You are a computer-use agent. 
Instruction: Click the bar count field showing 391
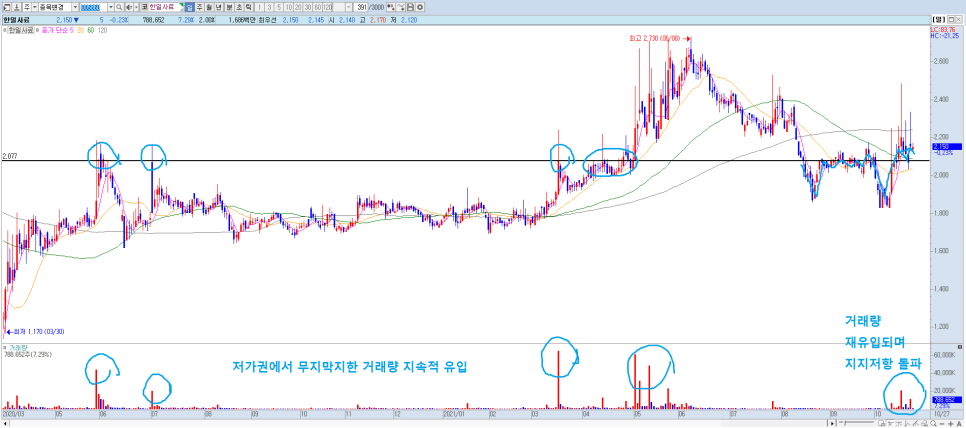(x=360, y=7)
